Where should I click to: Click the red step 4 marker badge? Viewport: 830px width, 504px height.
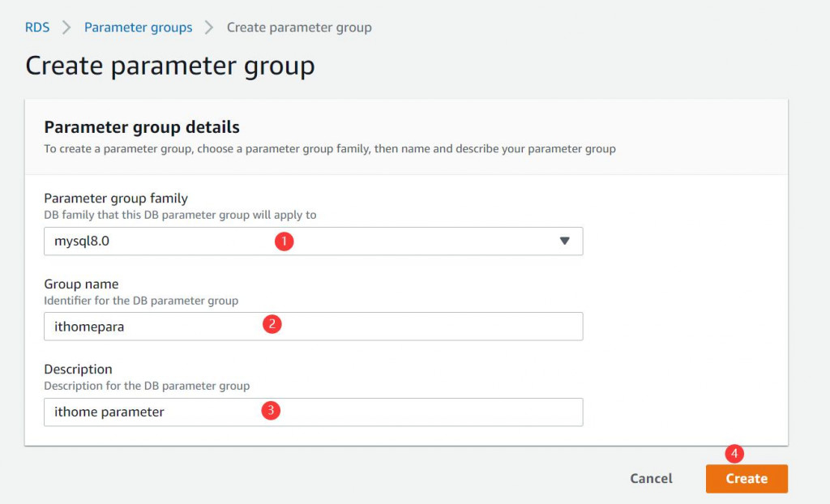pyautogui.click(x=734, y=454)
